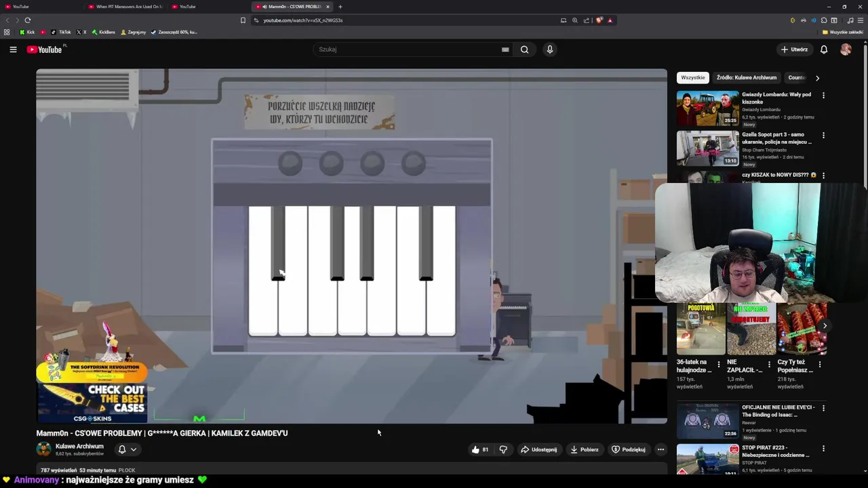Open options for Czy Ty też Popełniasz short
Image resolution: width=868 pixels, height=488 pixels.
[820, 364]
